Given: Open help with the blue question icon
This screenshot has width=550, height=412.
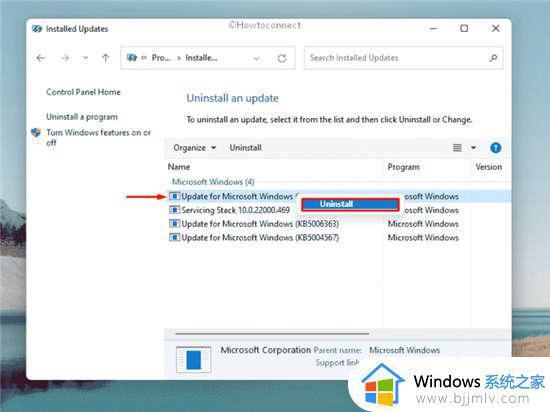Looking at the screenshot, I should coord(495,148).
